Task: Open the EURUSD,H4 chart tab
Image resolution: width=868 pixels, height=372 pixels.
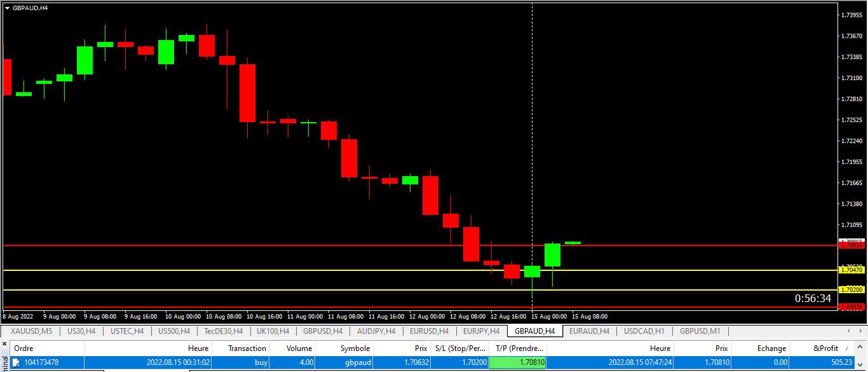Action: tap(429, 331)
